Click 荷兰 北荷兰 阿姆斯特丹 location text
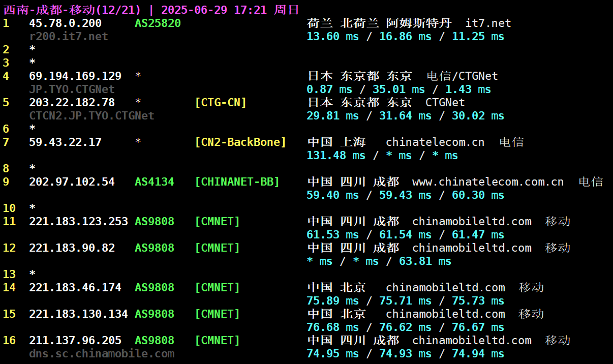Screen dimensions: 613x364 tap(380, 23)
